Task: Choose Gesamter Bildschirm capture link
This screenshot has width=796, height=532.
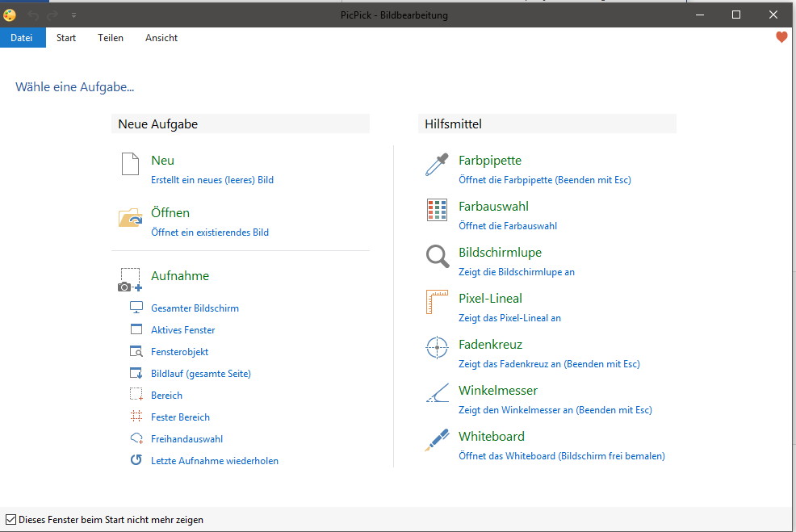Action: (x=195, y=308)
